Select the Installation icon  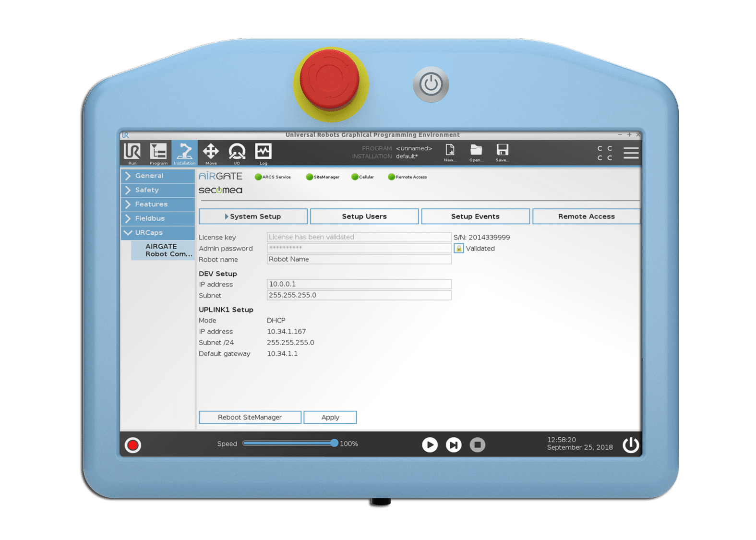[x=184, y=153]
